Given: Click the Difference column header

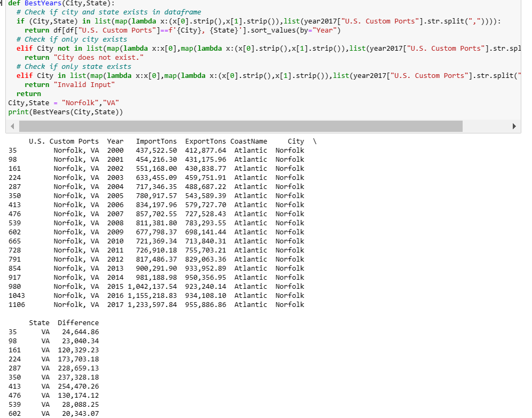Looking at the screenshot, I should [78, 322].
